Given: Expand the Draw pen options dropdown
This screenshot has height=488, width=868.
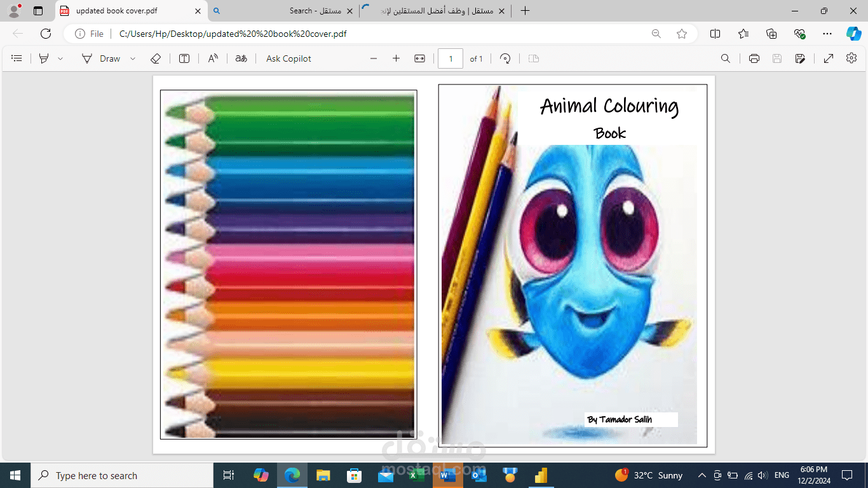Looking at the screenshot, I should 133,58.
